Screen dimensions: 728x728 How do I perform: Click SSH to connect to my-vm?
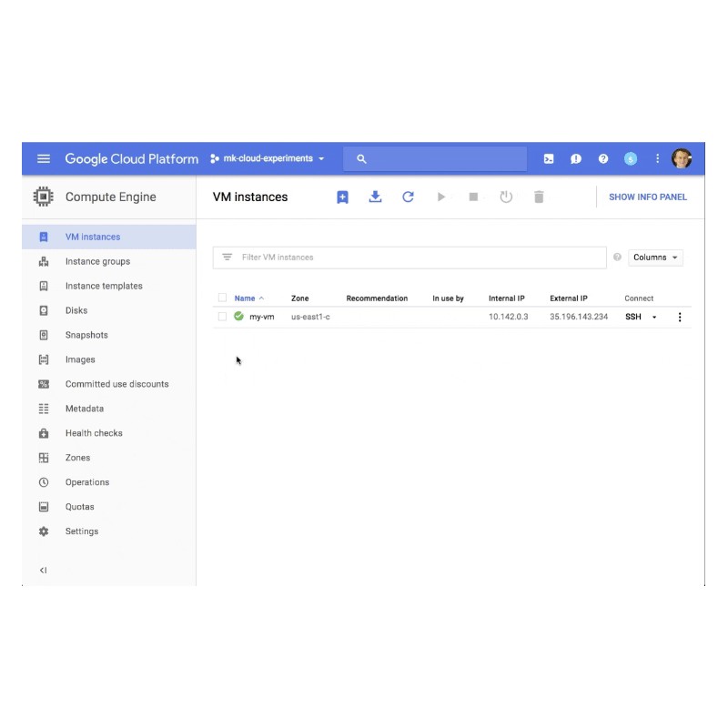(633, 317)
